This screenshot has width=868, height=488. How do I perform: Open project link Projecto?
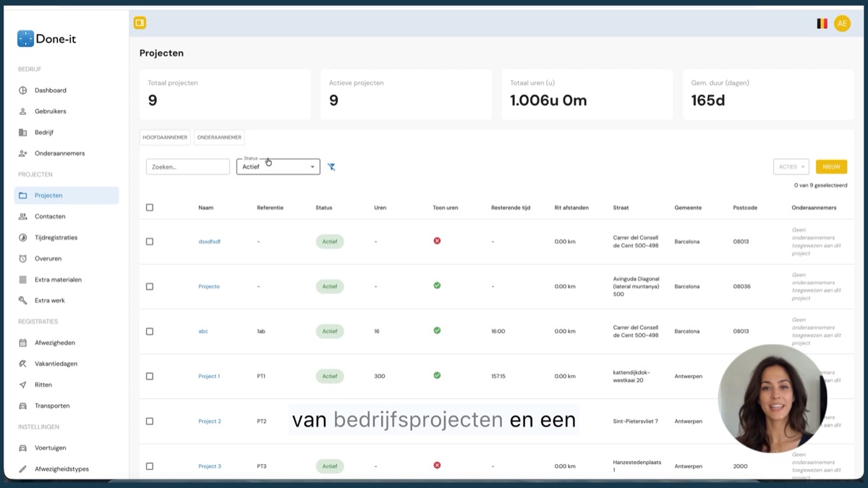(209, 287)
